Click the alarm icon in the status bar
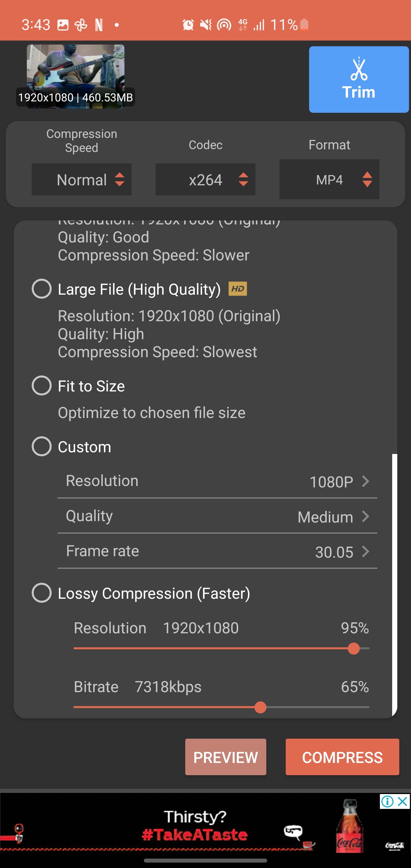Image resolution: width=411 pixels, height=868 pixels. click(x=188, y=24)
